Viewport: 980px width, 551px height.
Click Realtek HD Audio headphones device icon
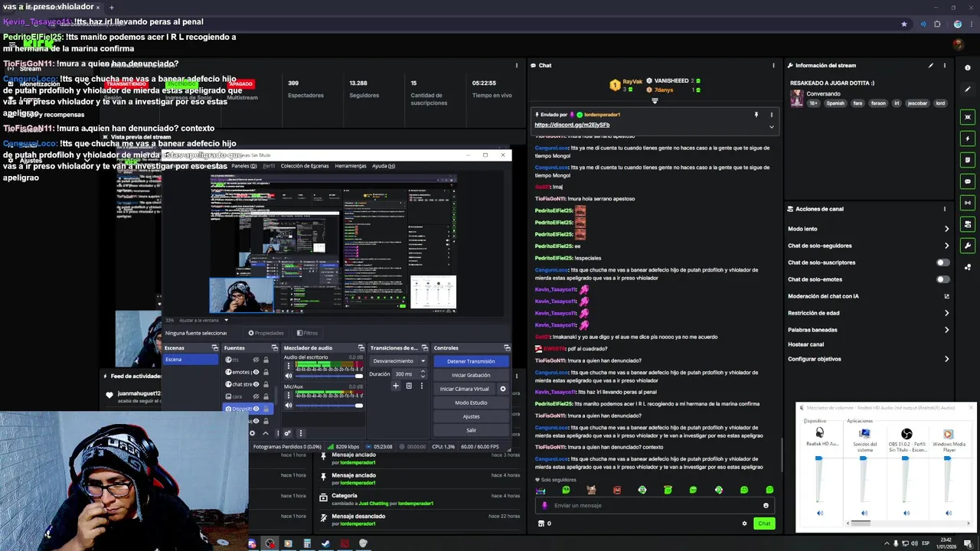coord(819,433)
